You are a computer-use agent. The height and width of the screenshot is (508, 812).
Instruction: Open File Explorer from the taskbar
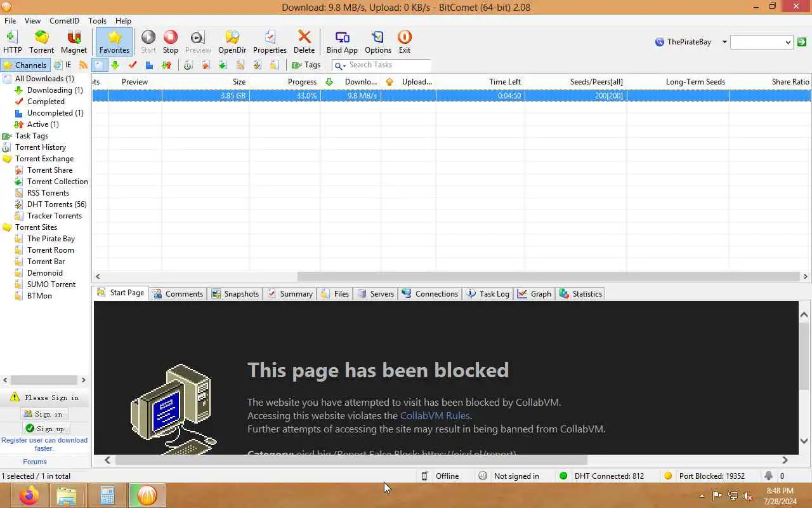(67, 495)
